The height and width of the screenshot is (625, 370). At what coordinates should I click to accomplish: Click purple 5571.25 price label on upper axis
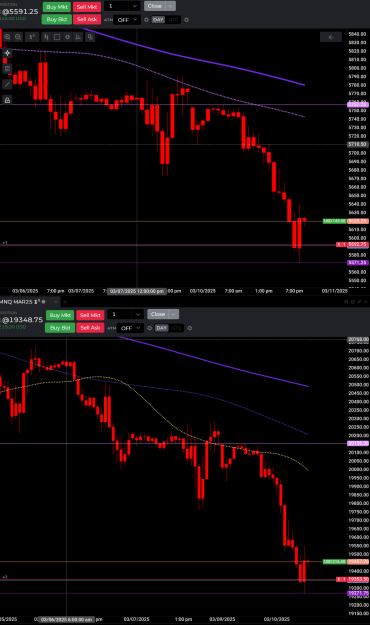point(358,263)
